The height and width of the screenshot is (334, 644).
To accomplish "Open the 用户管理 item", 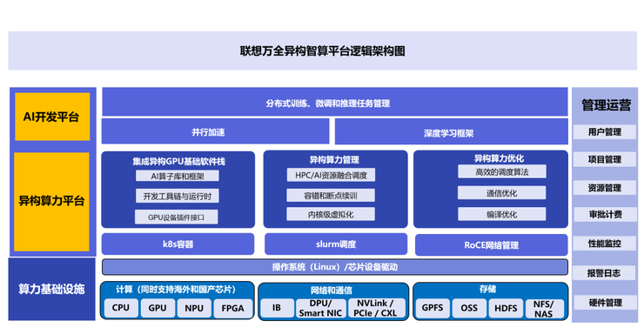I will [x=605, y=131].
